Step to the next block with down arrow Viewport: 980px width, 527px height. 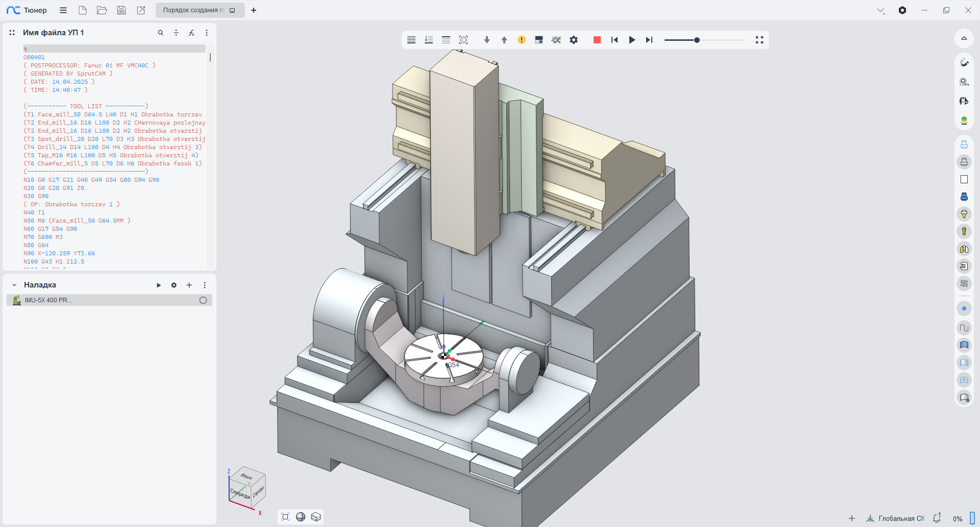[486, 40]
